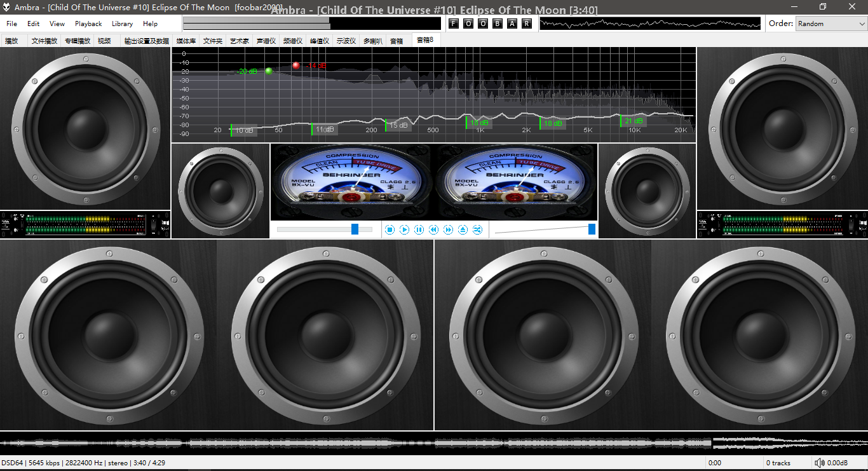Click the volume slider handle
This screenshot has height=471, width=868.
point(592,229)
